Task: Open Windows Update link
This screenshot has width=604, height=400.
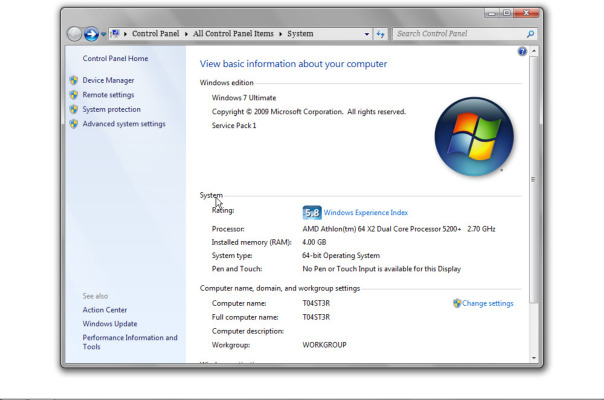Action: point(110,324)
